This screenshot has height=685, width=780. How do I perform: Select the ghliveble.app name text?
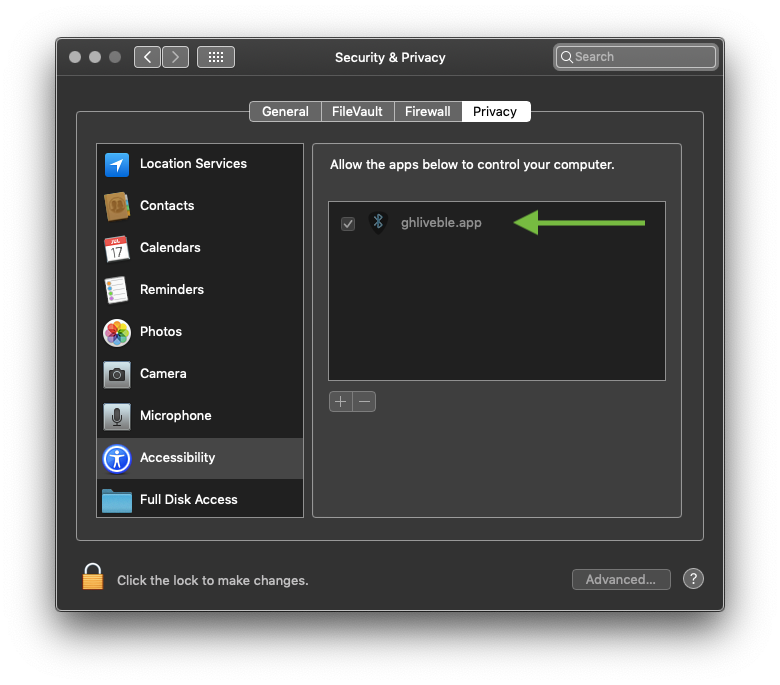441,223
